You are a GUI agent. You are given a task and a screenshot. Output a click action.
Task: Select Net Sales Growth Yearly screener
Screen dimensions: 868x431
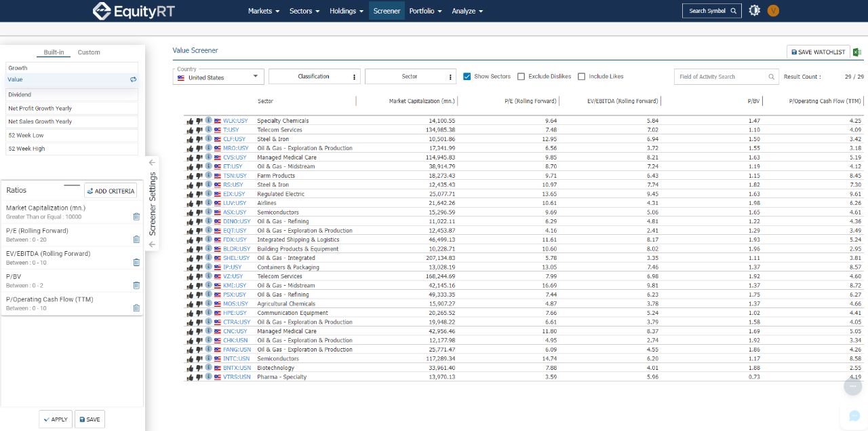coord(72,121)
